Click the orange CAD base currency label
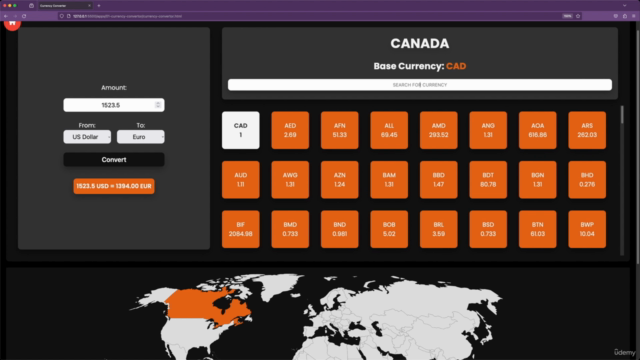Screen dimensions: 640x360 pyautogui.click(x=456, y=66)
